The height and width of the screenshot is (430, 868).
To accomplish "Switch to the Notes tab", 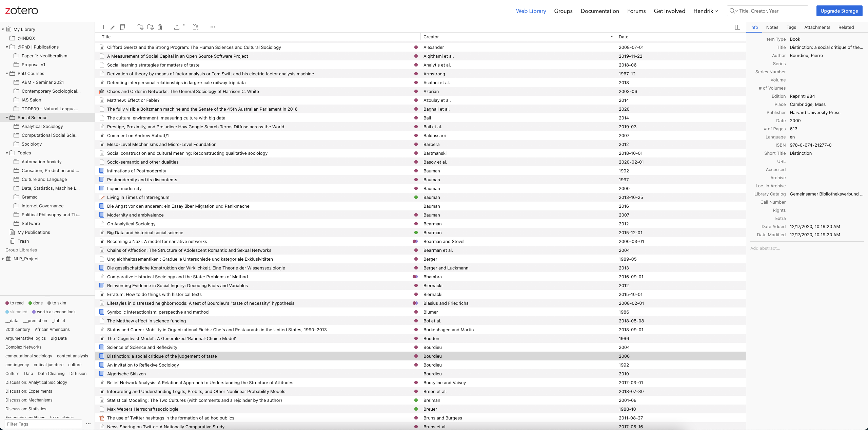I will tap(772, 27).
